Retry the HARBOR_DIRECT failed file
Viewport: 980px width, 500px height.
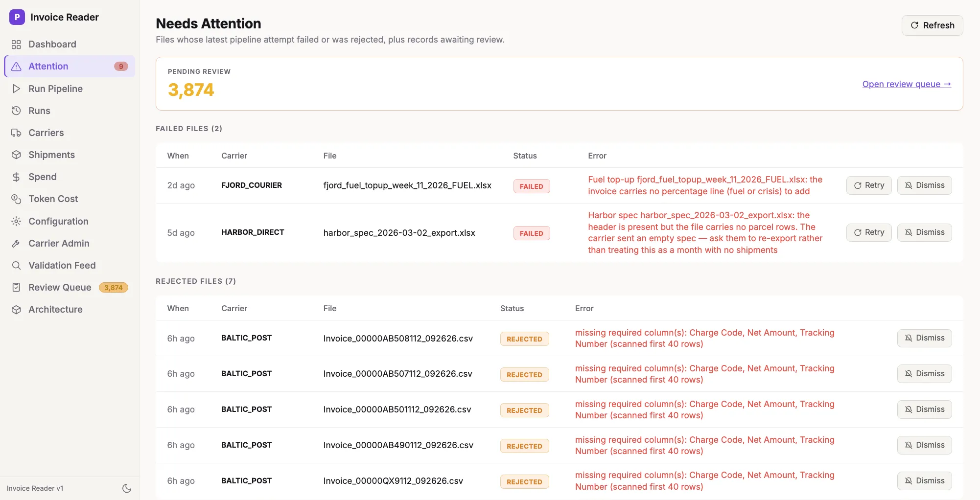(x=869, y=232)
